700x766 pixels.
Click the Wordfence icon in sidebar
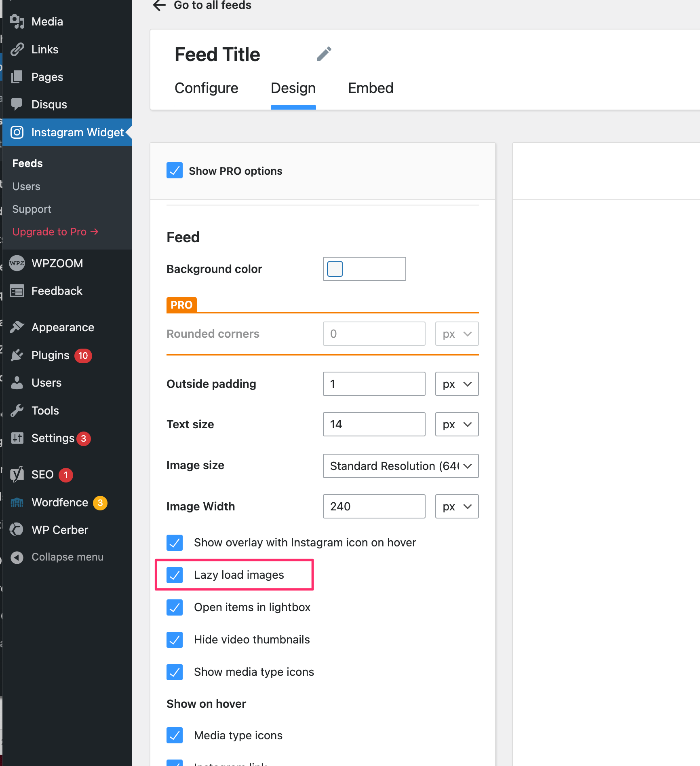pos(17,502)
